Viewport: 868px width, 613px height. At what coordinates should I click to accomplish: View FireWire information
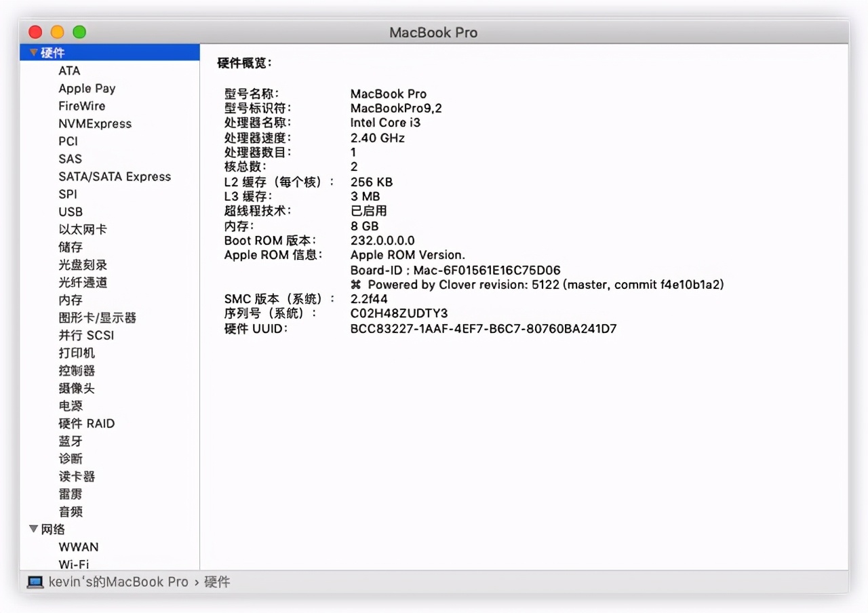coord(82,106)
